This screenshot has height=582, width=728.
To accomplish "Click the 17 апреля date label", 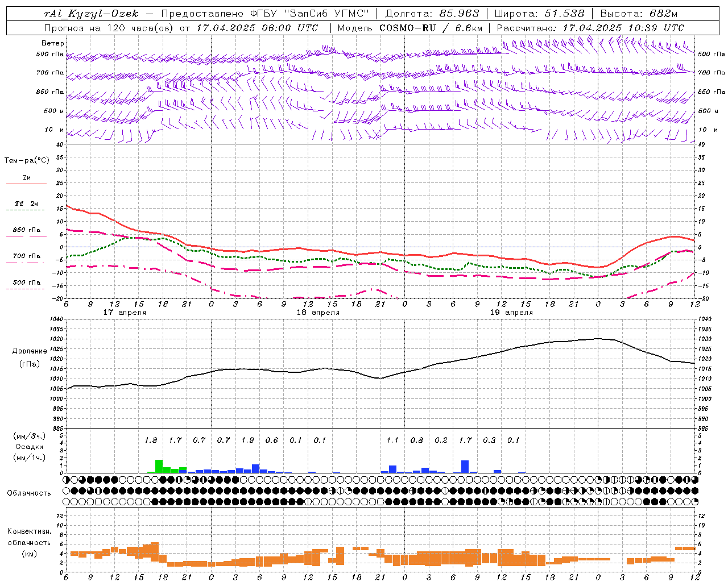I will (x=125, y=313).
